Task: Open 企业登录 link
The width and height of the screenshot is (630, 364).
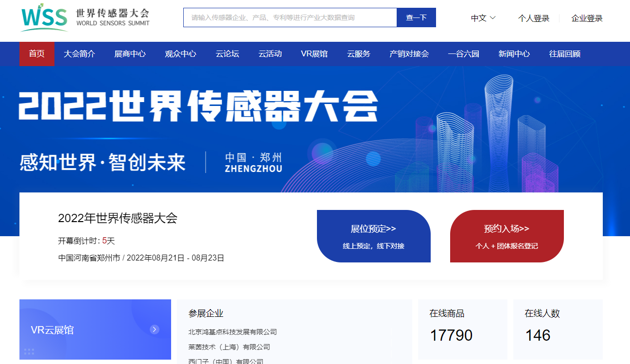Action: point(587,18)
